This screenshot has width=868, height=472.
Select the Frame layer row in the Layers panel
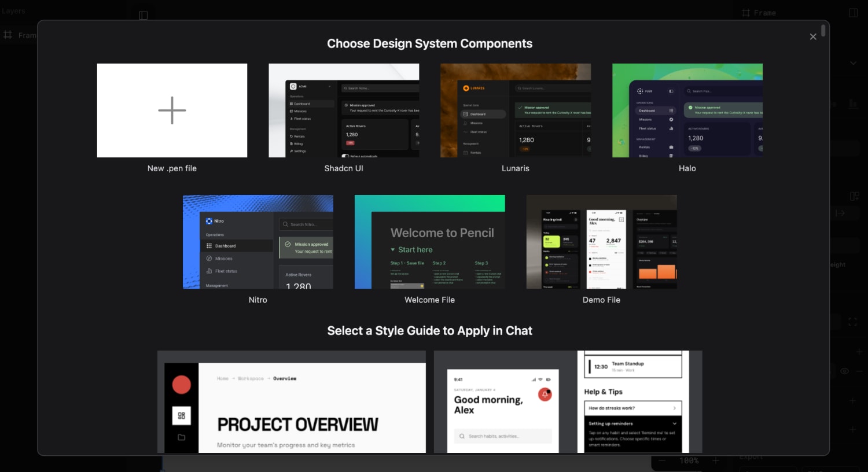[19, 35]
